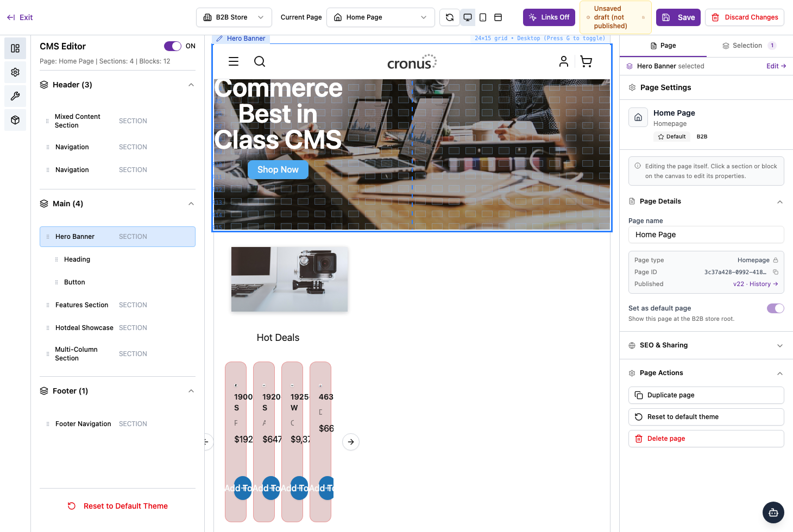
Task: Click the Hot Deals heading text
Action: click(278, 338)
